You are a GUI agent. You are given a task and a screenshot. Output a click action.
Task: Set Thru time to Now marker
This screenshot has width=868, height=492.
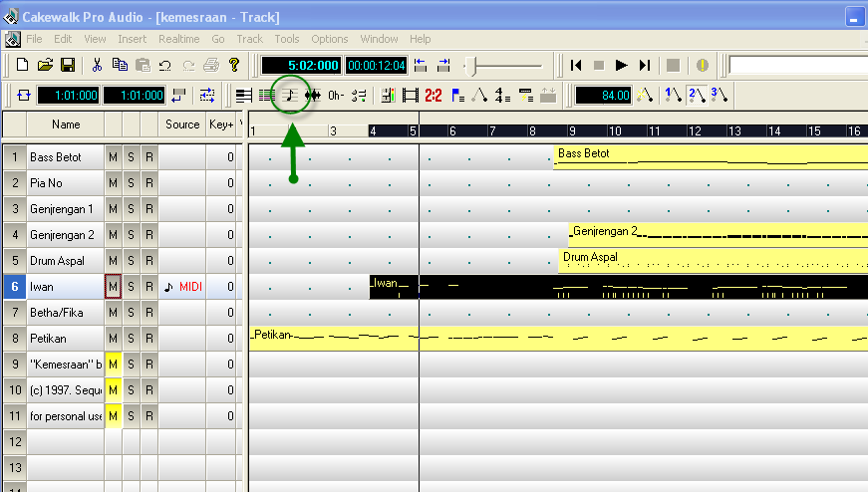[x=443, y=66]
